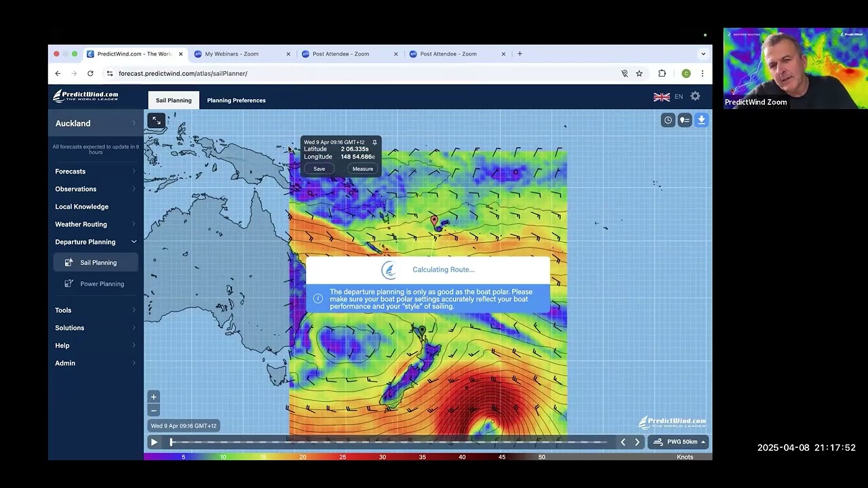Open Chrome tab search dropdown arrow

[703, 54]
